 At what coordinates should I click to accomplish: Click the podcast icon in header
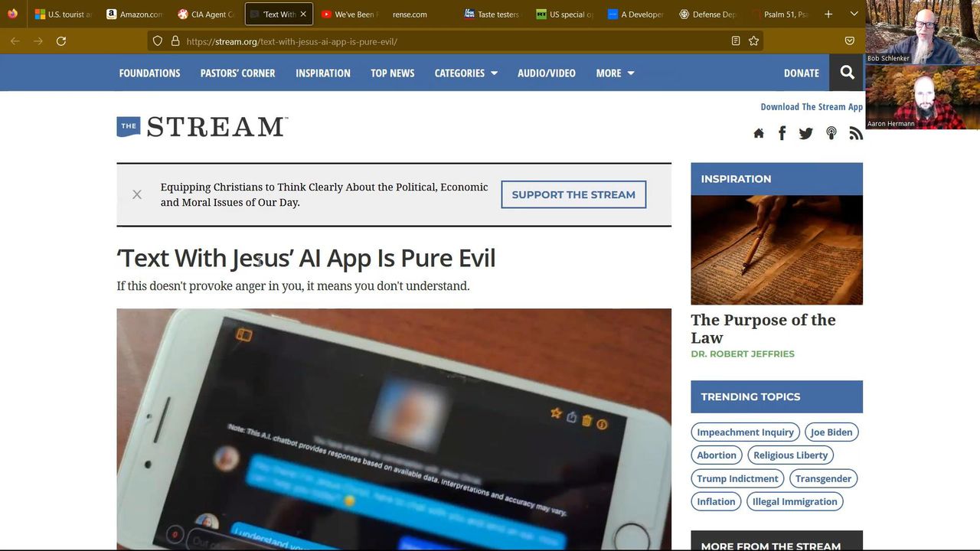(x=831, y=133)
